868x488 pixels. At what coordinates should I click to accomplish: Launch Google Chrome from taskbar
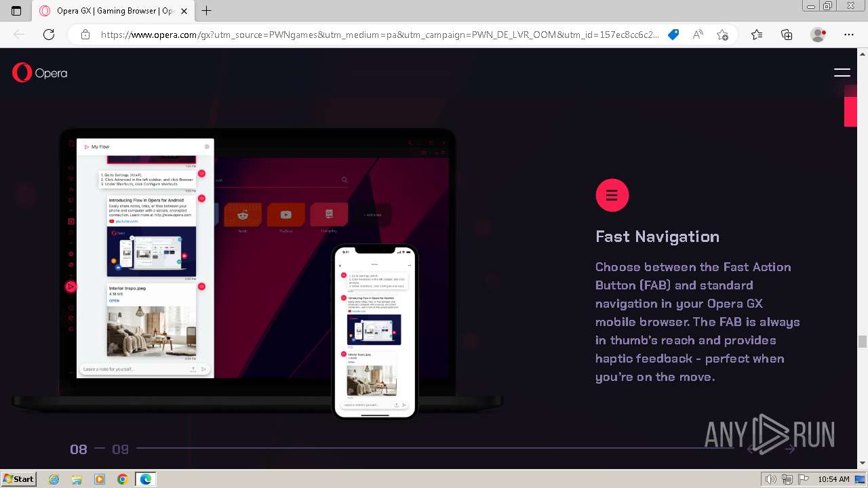point(122,479)
